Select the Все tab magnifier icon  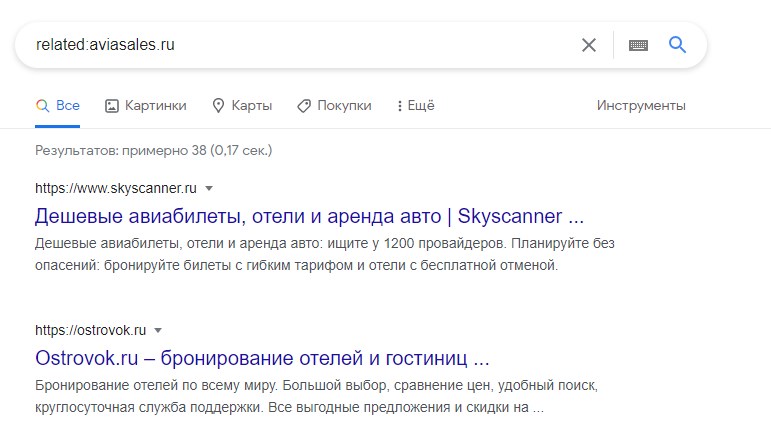[x=42, y=106]
